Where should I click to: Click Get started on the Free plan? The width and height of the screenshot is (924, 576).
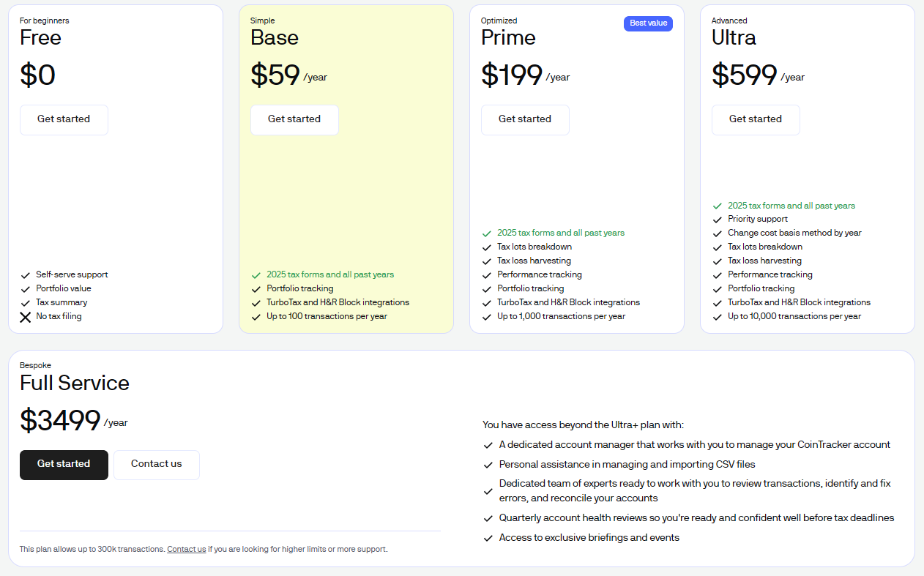[64, 119]
